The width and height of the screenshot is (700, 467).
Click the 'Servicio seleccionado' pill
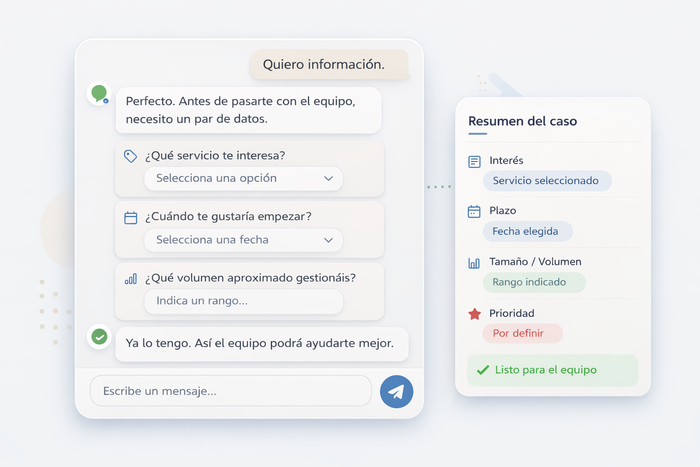pos(547,181)
